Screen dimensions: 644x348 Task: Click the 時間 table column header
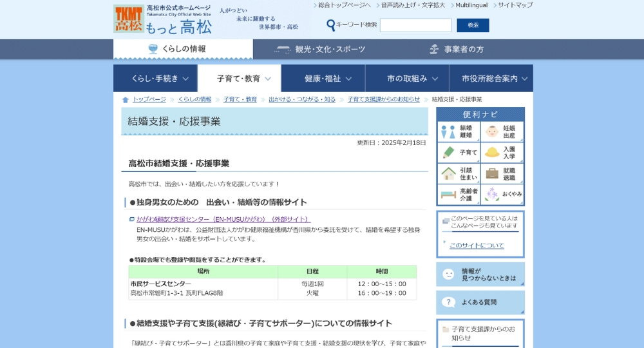click(x=382, y=271)
